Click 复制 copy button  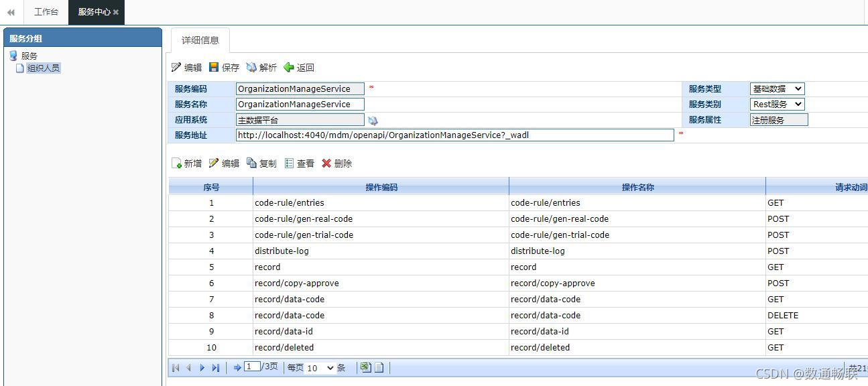click(261, 163)
